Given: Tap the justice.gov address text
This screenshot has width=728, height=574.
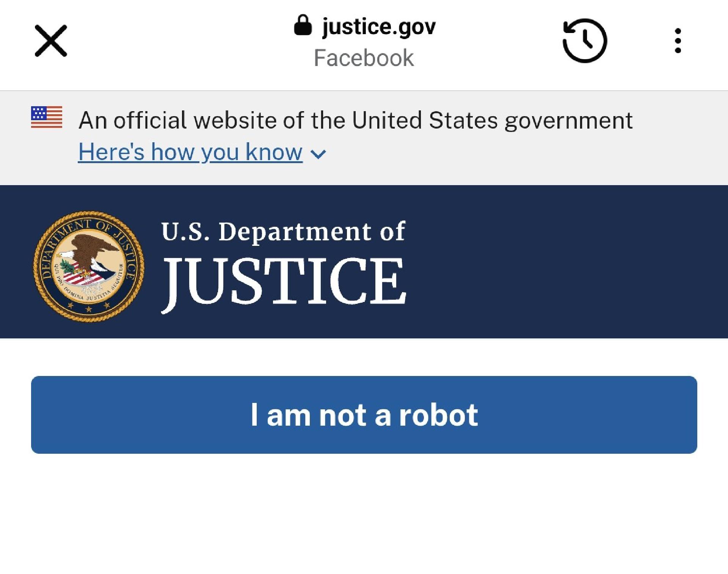Looking at the screenshot, I should pos(378,27).
